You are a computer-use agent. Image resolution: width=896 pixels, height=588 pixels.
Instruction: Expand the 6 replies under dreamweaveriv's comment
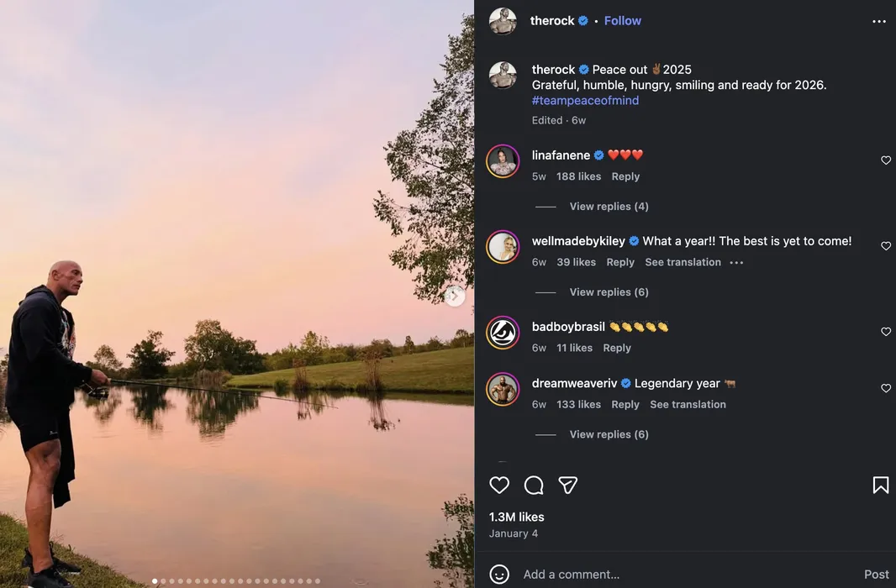coord(609,434)
